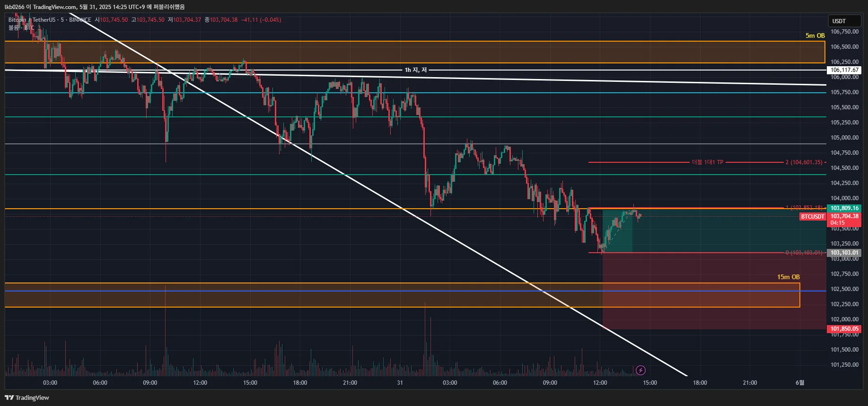Click the red 101,850.05 stop price tag
The width and height of the screenshot is (868, 406).
[844, 329]
